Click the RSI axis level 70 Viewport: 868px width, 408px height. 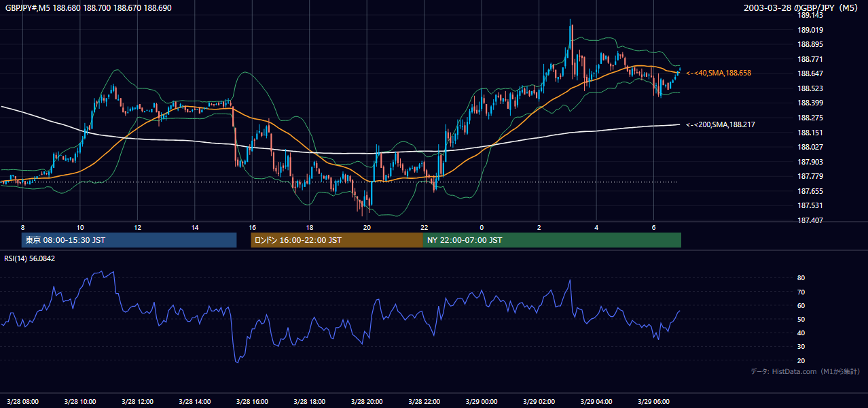(x=801, y=292)
